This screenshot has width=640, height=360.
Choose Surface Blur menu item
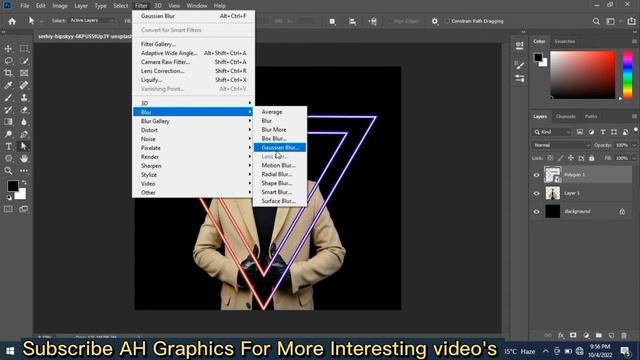point(280,201)
